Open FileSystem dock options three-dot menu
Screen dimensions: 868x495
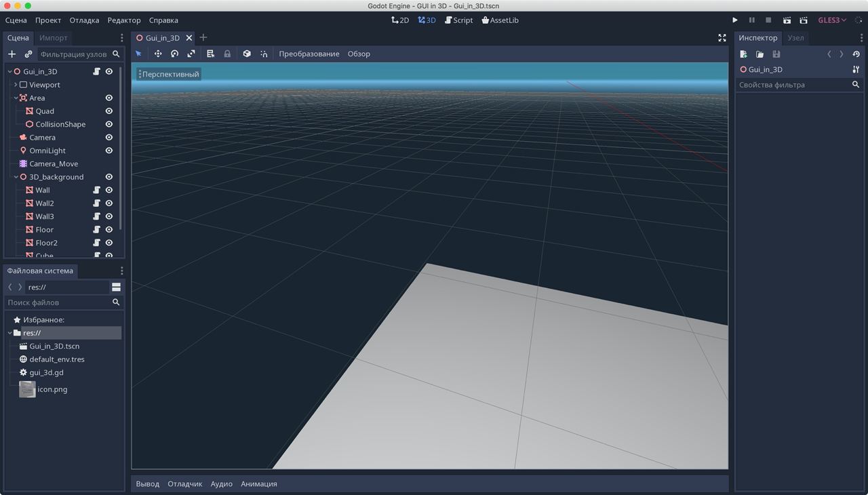pyautogui.click(x=122, y=271)
